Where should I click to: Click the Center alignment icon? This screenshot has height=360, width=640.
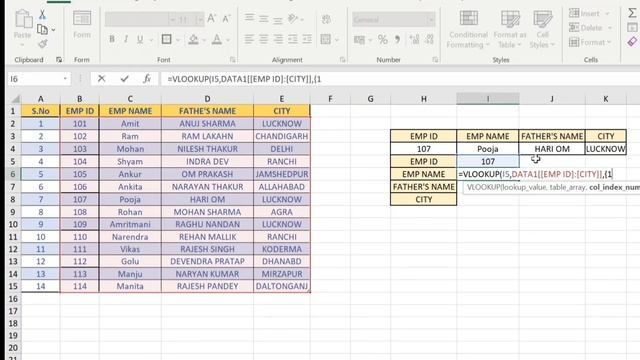point(264,40)
